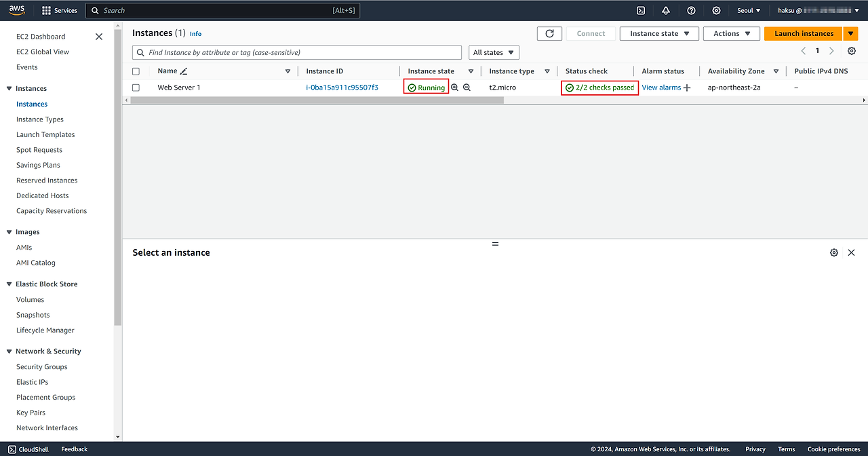The width and height of the screenshot is (868, 456).
Task: Add an alarm with the plus icon
Action: pos(687,88)
